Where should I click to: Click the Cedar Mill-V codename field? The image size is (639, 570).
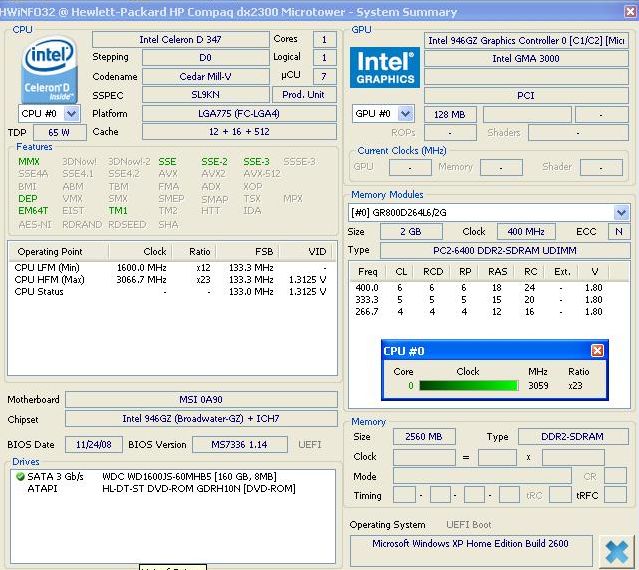(205, 76)
